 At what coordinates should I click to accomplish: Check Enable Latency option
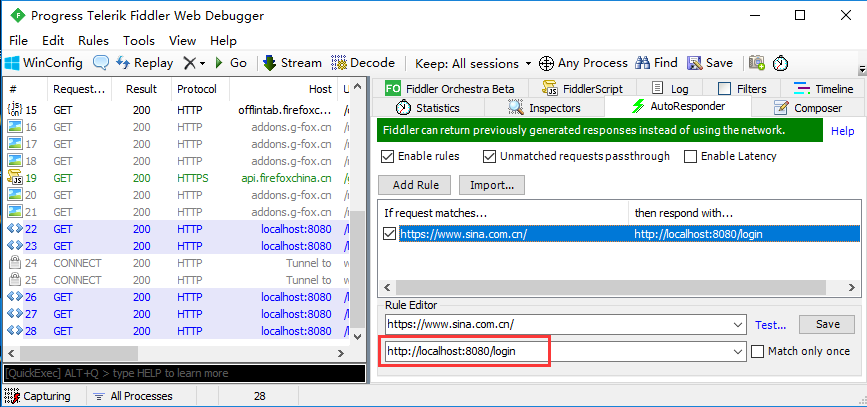point(690,156)
